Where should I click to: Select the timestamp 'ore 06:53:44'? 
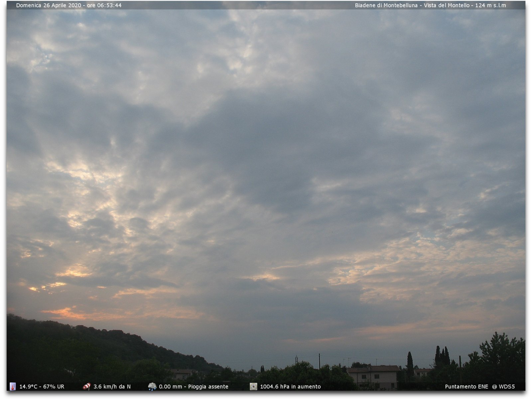point(104,5)
